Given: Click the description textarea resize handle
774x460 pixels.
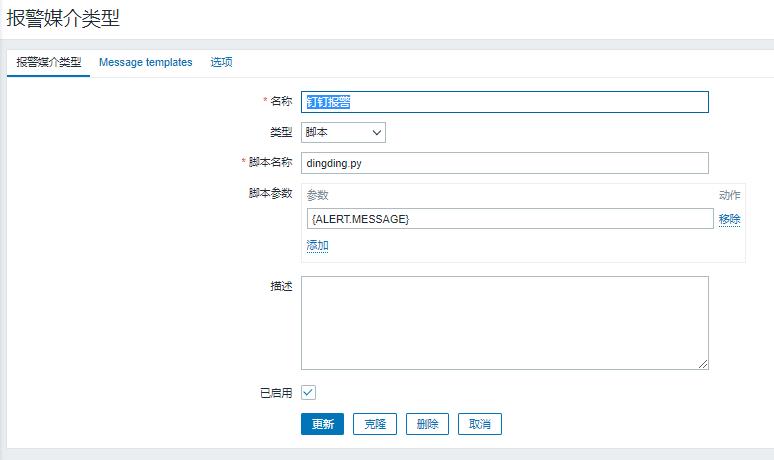Looking at the screenshot, I should (x=703, y=364).
